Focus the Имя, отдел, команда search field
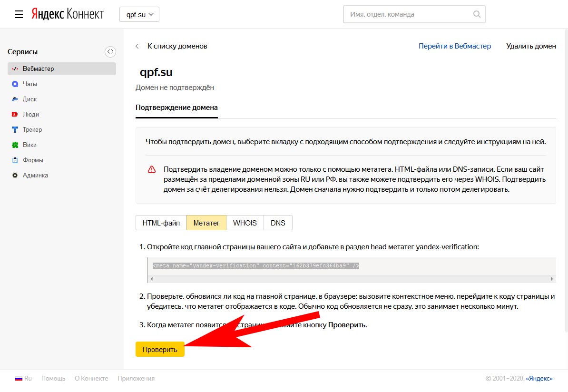Image resolution: width=568 pixels, height=392 pixels. [414, 14]
